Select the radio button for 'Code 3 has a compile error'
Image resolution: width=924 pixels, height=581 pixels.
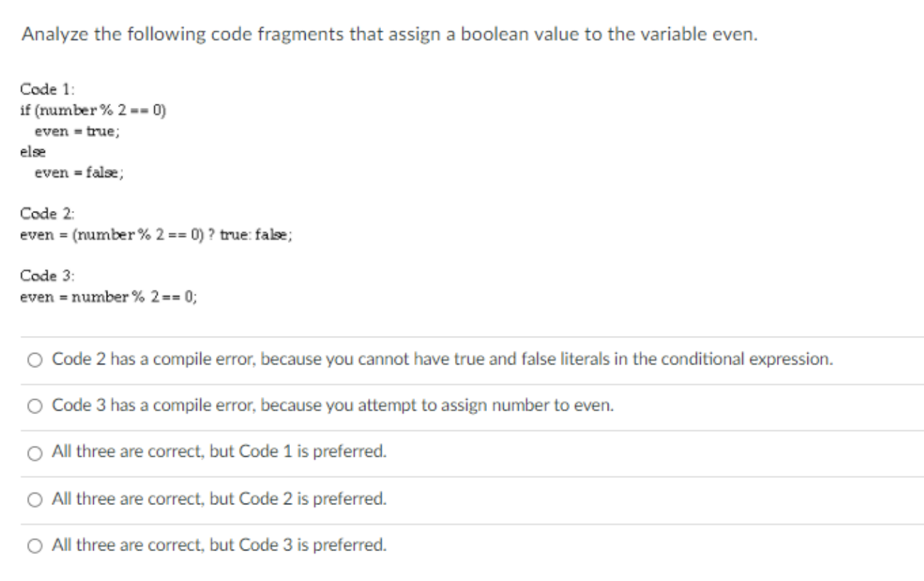coord(33,406)
